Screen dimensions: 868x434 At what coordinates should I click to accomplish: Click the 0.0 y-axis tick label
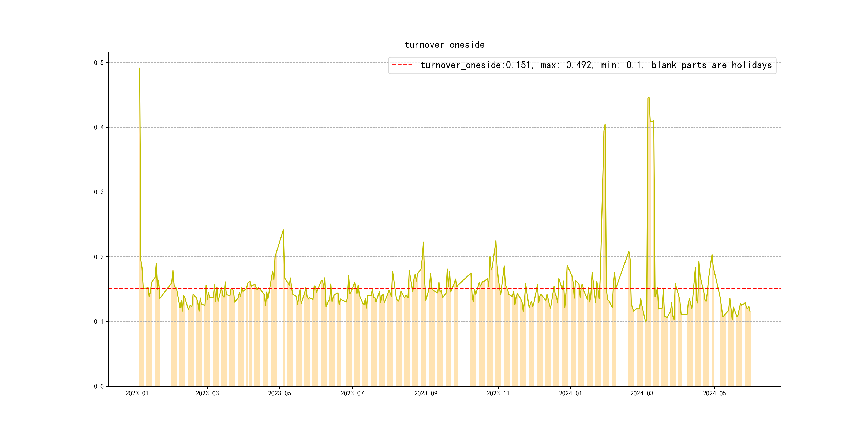point(99,386)
